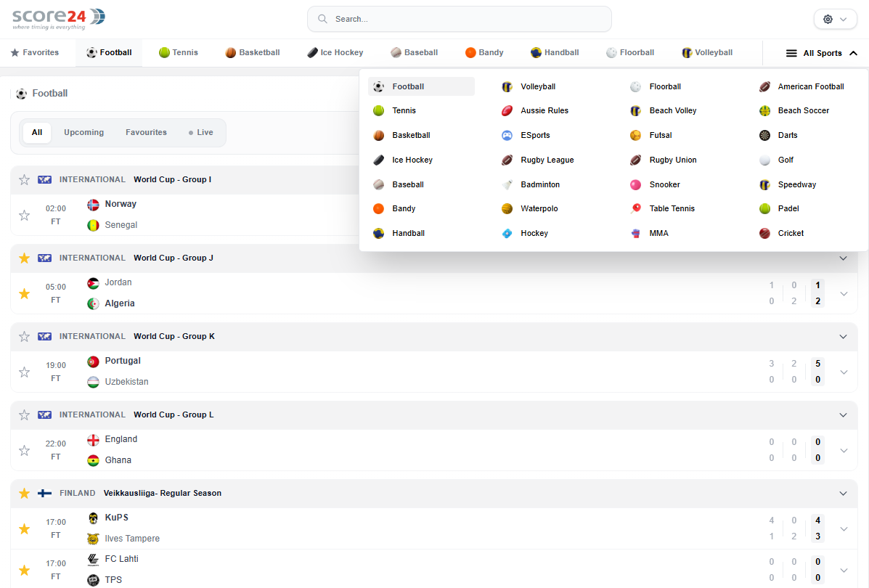869x588 pixels.
Task: Collapse the World Cup - Group K section
Action: coord(843,336)
